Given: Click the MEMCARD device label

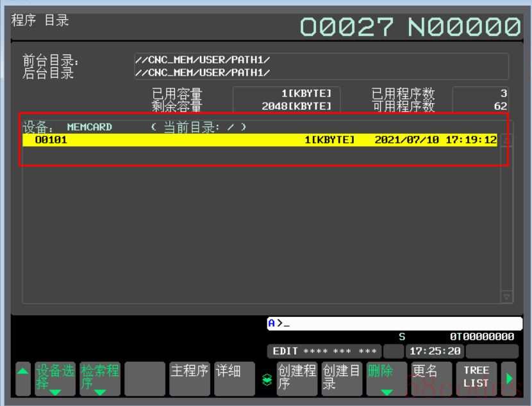Looking at the screenshot, I should (90, 127).
